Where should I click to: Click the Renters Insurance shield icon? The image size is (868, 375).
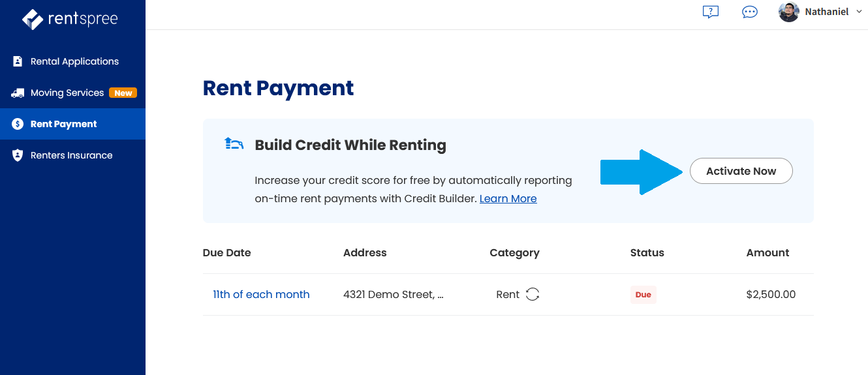point(18,155)
